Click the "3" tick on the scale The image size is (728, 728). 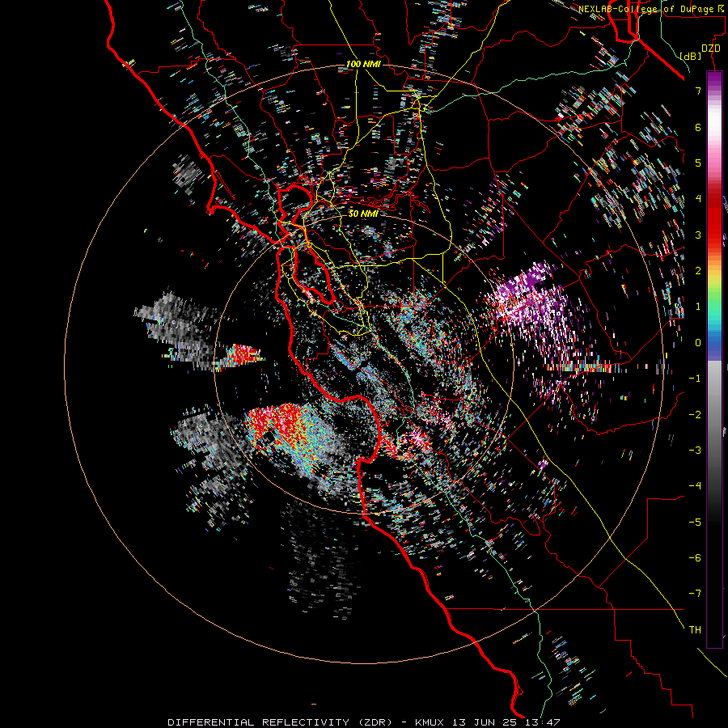(x=698, y=235)
